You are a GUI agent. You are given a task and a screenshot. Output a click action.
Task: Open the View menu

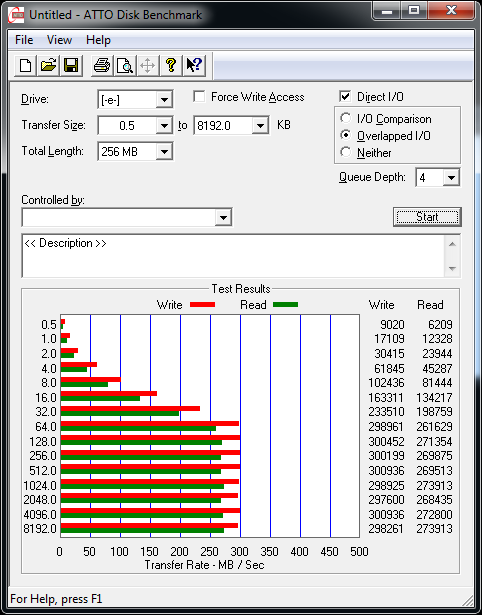(x=59, y=40)
